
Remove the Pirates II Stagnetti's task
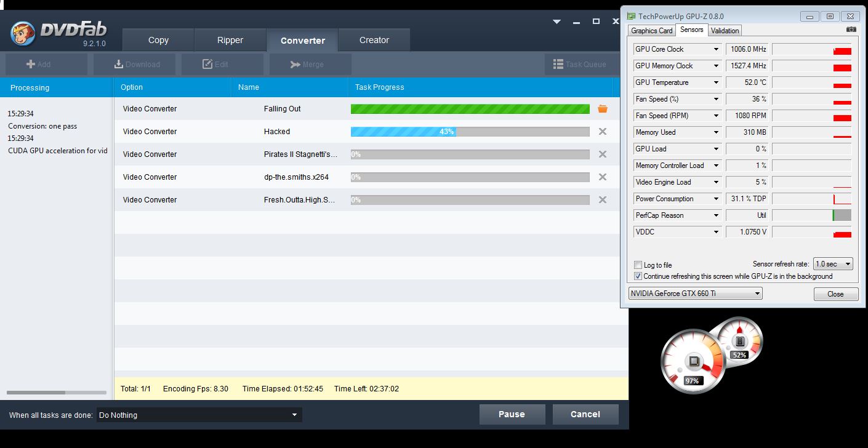coord(603,154)
